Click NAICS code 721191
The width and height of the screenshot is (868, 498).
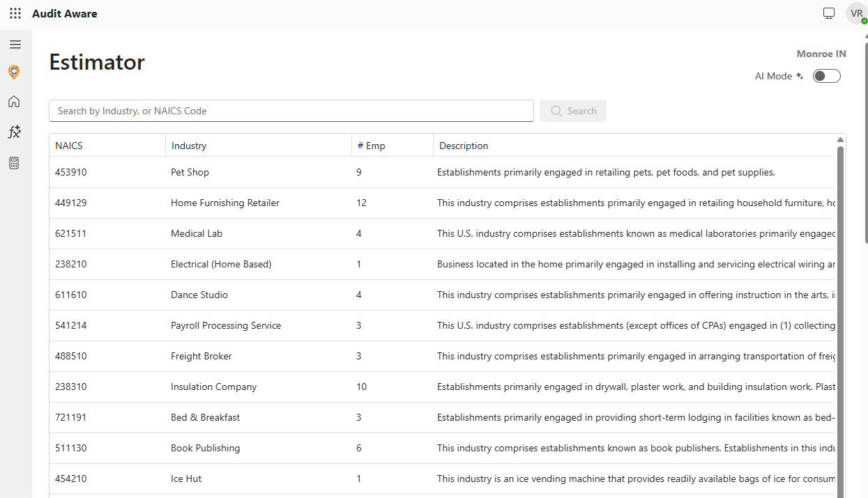[x=71, y=417]
